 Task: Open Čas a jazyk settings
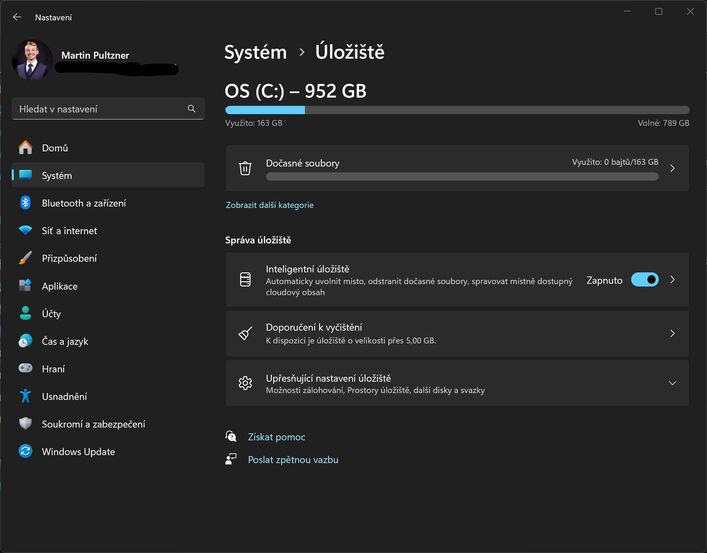click(x=108, y=341)
